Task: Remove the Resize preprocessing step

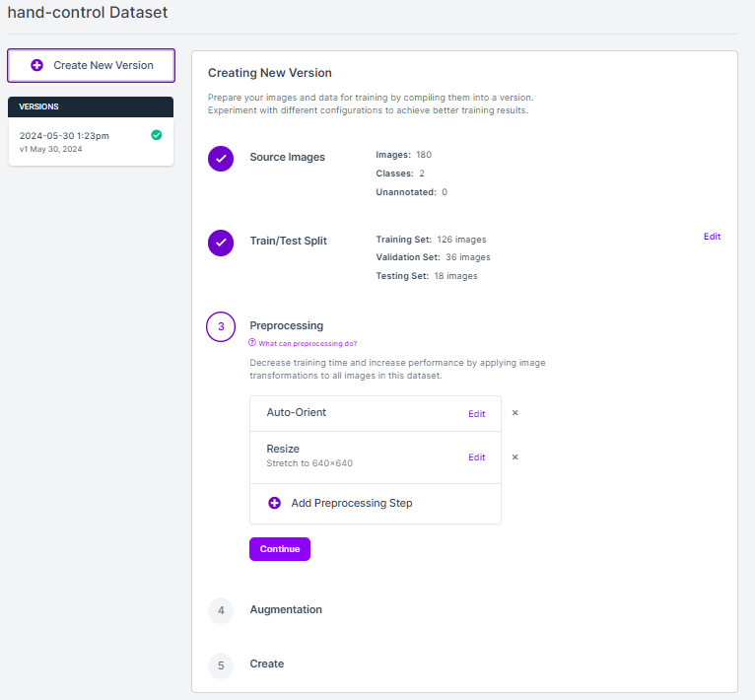Action: pyautogui.click(x=515, y=457)
